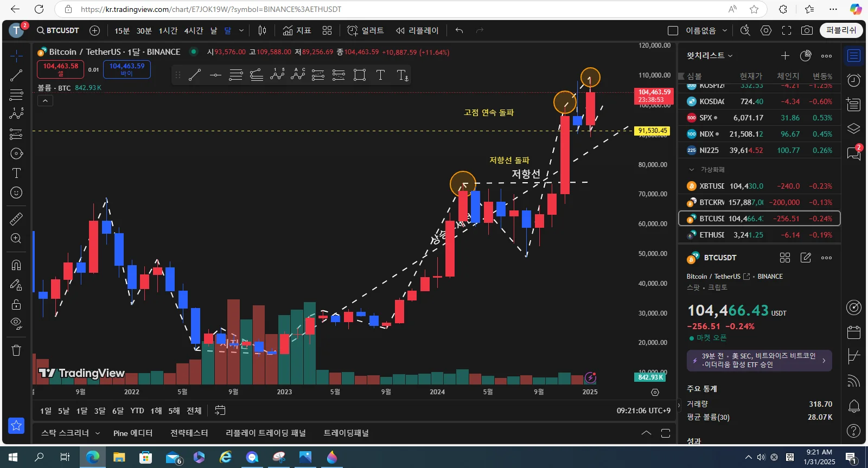Open notifications bell in right sidebar
Screen dimensions: 868x468
854,406
